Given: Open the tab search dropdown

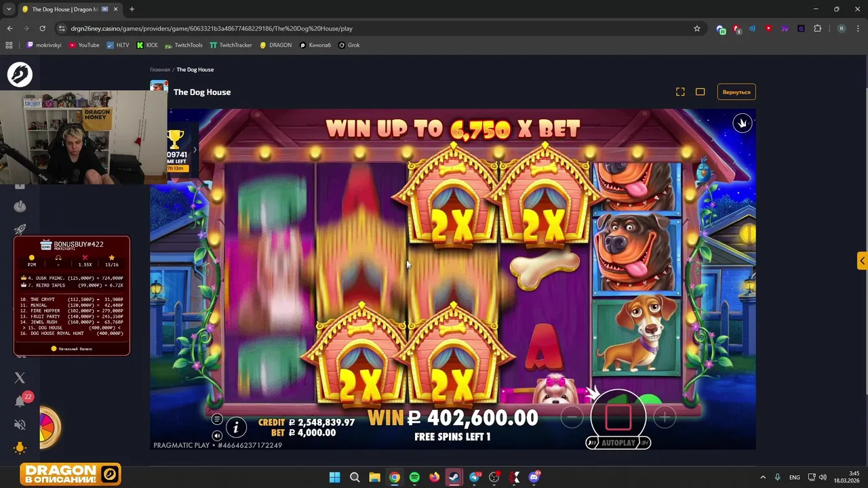Looking at the screenshot, I should coord(9,9).
